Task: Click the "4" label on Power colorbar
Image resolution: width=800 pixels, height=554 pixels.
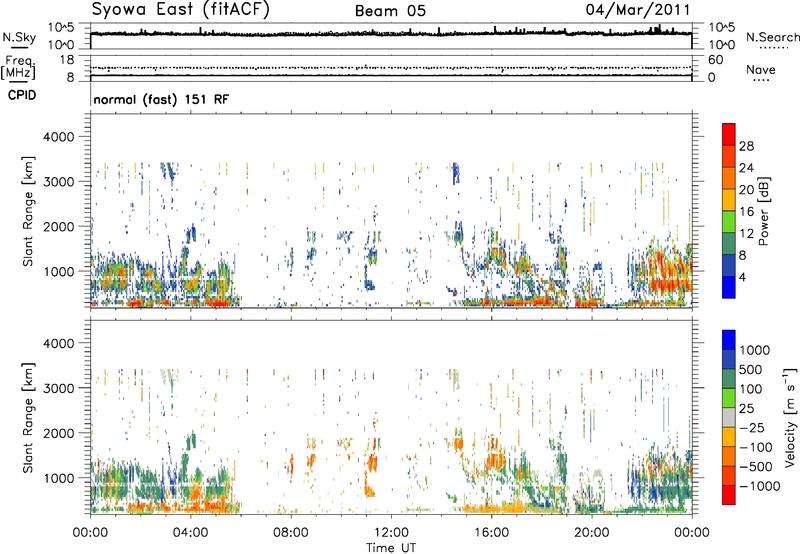Action: click(x=742, y=277)
